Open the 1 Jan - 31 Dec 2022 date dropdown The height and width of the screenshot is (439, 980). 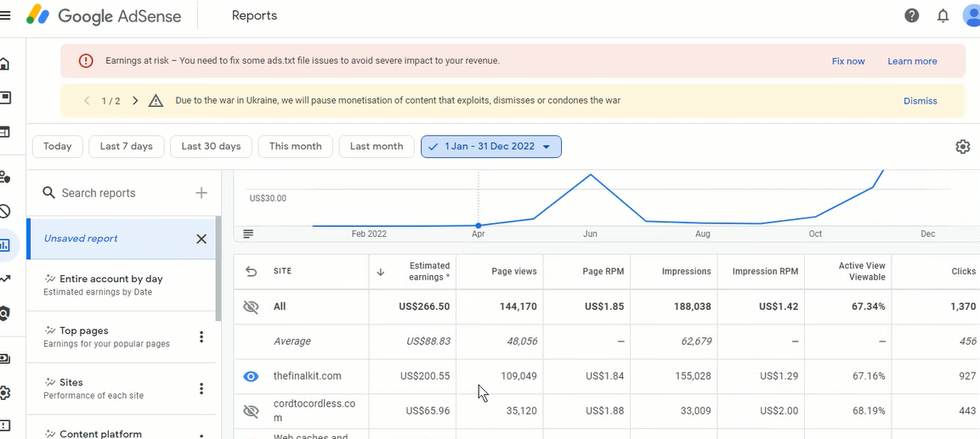tap(491, 147)
